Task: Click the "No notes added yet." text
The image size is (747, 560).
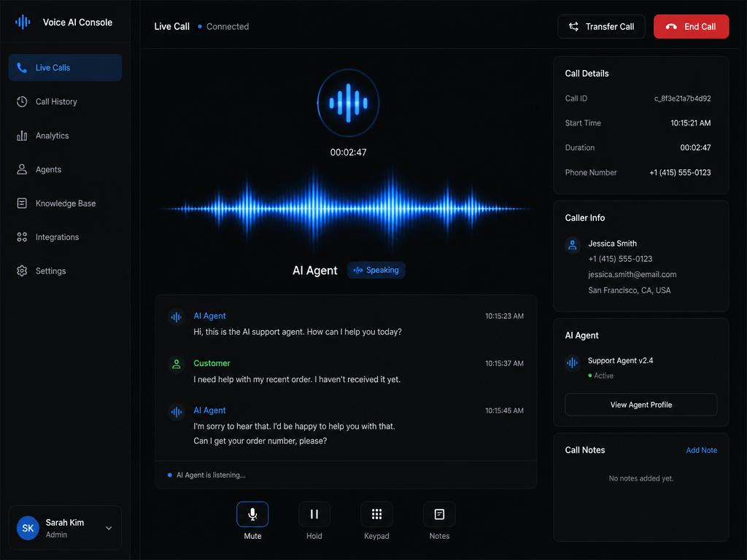Action: [x=640, y=478]
